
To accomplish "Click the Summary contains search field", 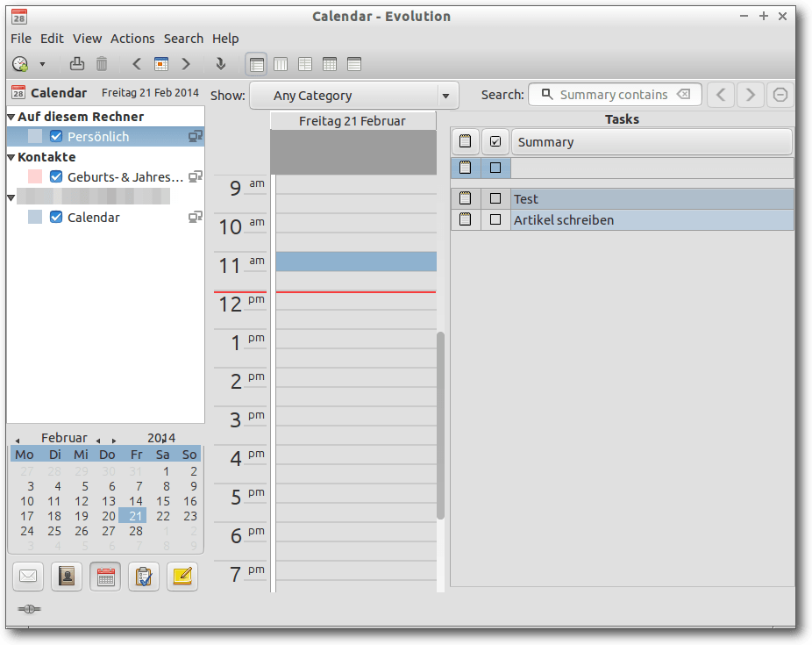I will click(x=616, y=94).
